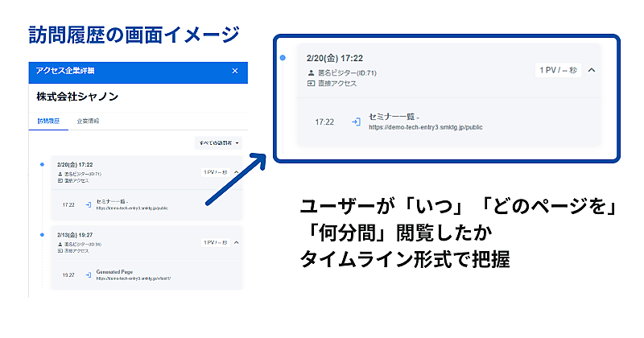Click the 19:27 time in the page row

68,275
